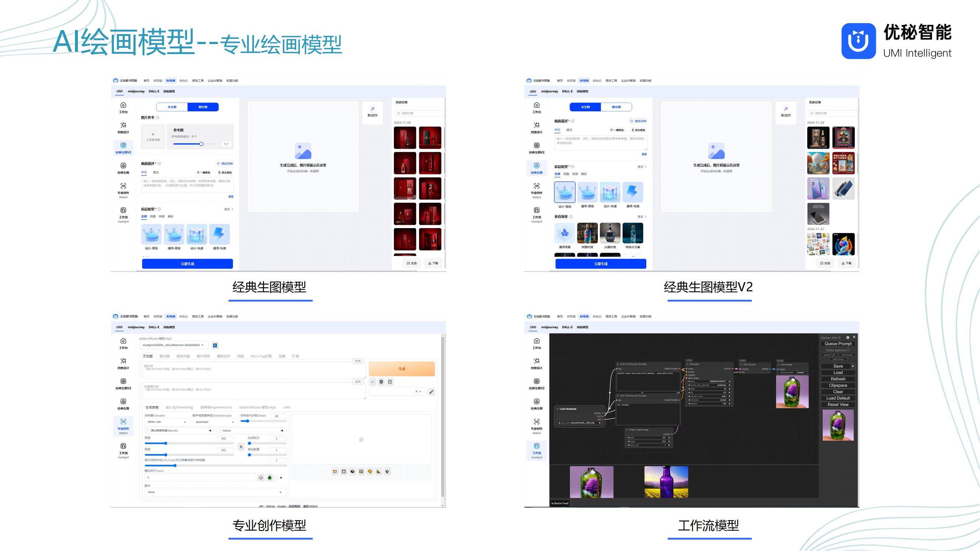Open the DPM++ 2M sampler dropdown
Screen dimensions: 980x551
coord(167,422)
